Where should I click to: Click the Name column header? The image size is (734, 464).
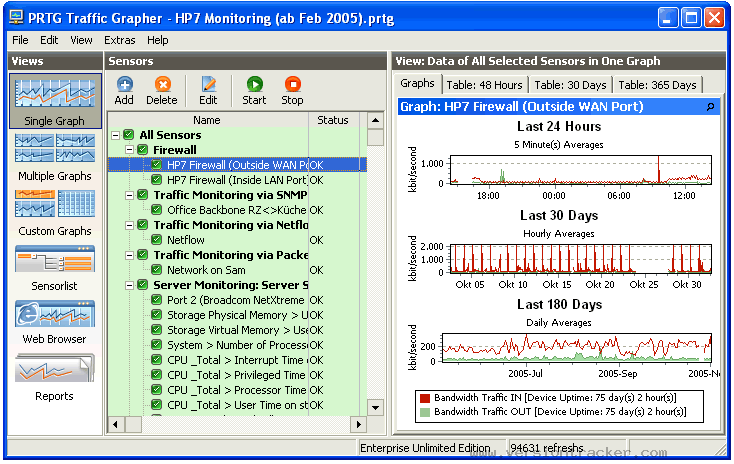point(207,120)
